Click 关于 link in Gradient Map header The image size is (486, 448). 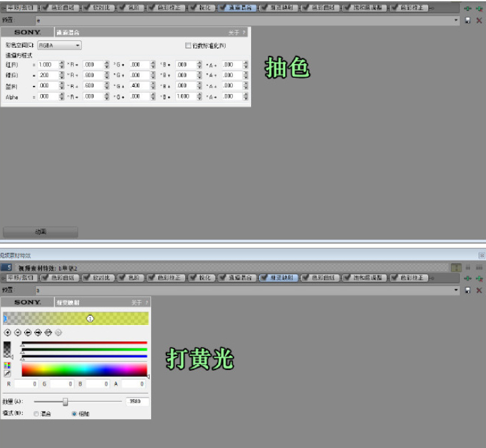[x=136, y=302]
